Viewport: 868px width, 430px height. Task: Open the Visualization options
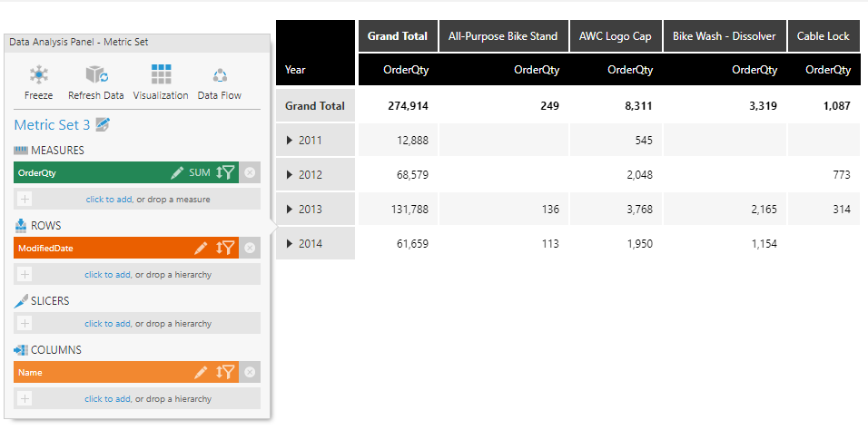point(161,75)
